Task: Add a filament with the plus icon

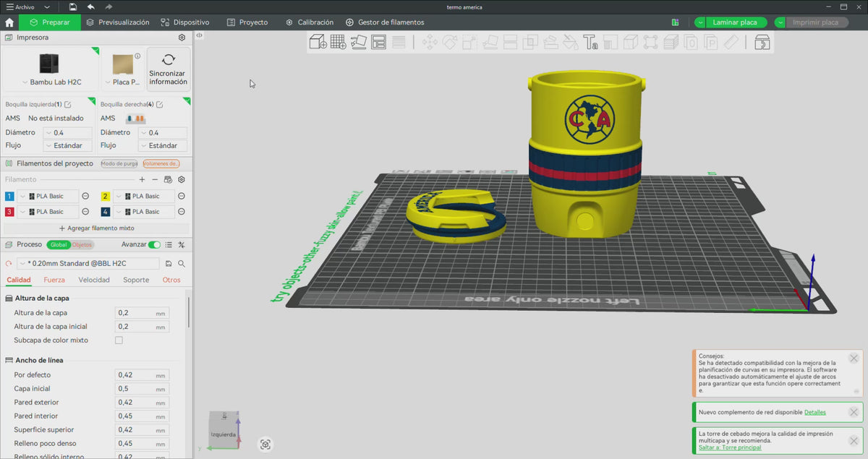Action: point(142,179)
